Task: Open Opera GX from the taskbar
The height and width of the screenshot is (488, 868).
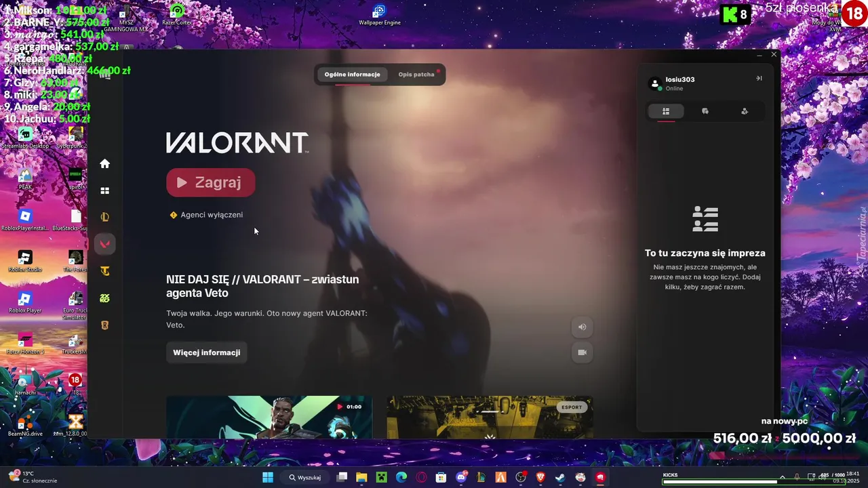Action: click(421, 477)
